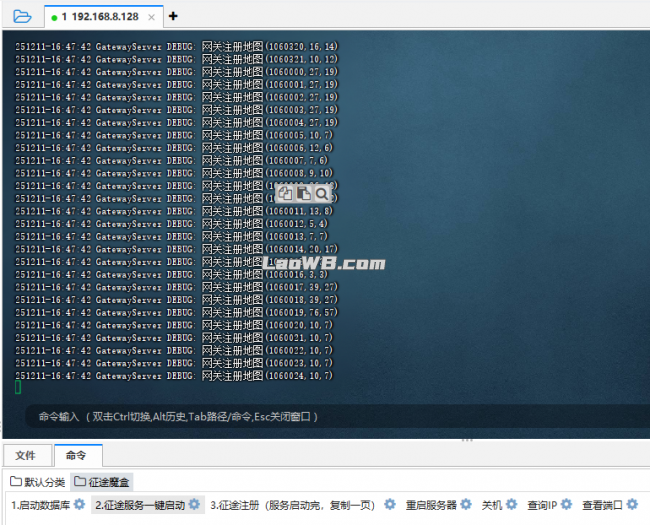
Task: Open gear settings for 2.征途服务一键启动
Action: [x=195, y=505]
